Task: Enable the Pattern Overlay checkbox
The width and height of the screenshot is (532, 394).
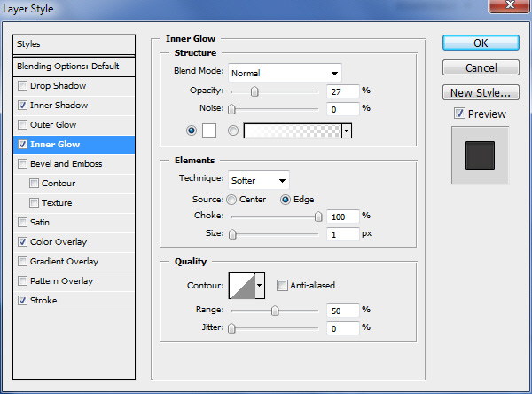Action: (x=22, y=281)
